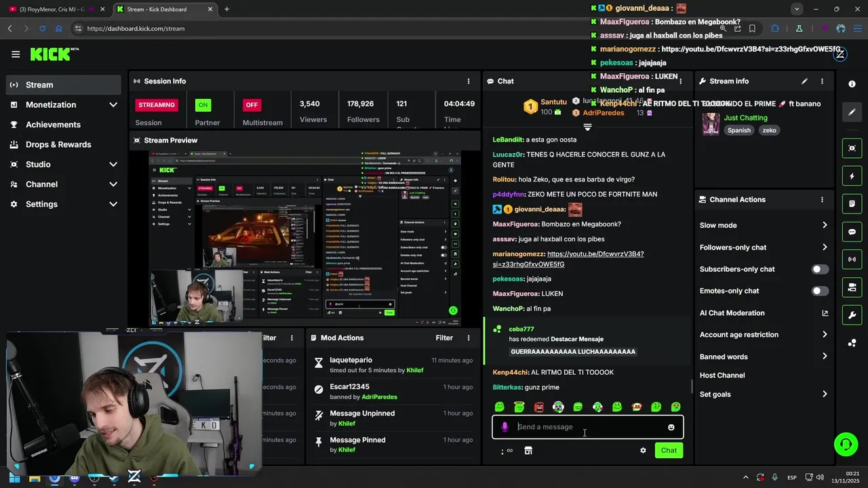The image size is (868, 488).
Task: Toggle Subscribers-only chat switch
Action: [820, 269]
